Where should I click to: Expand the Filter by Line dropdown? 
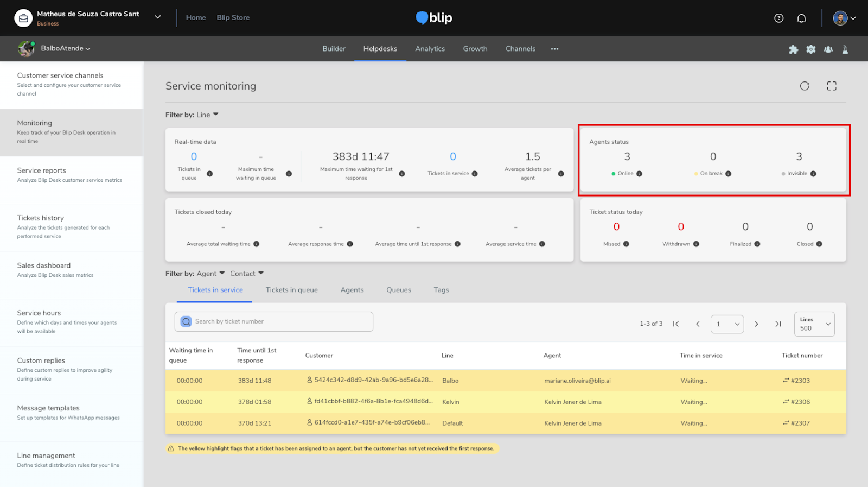pos(209,115)
